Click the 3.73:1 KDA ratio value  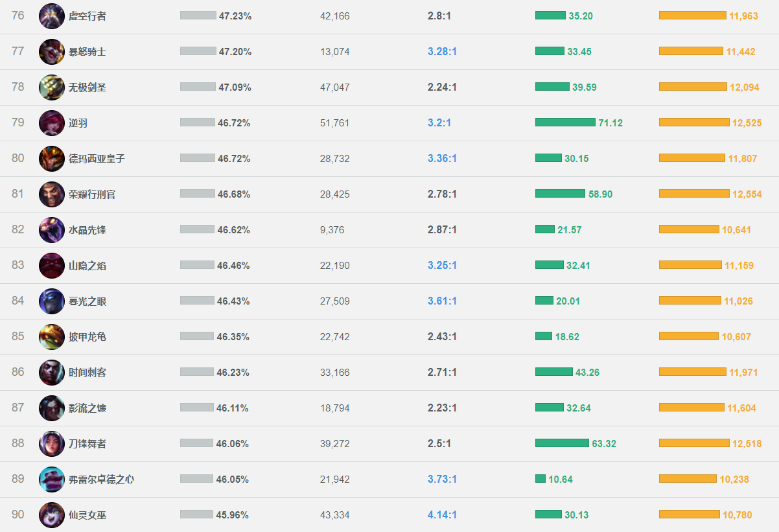coord(442,480)
